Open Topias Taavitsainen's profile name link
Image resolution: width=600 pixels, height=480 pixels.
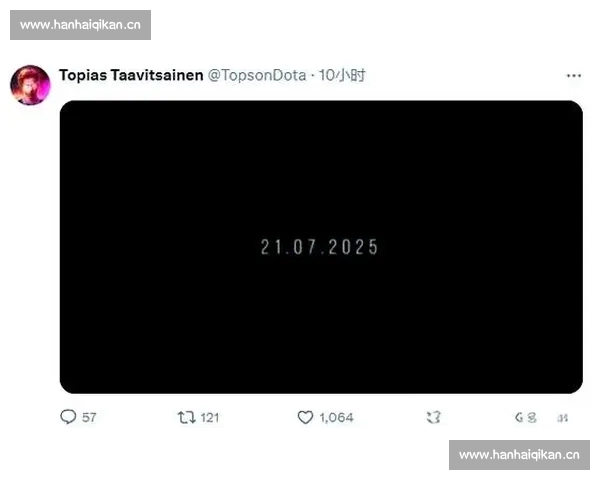(131, 75)
